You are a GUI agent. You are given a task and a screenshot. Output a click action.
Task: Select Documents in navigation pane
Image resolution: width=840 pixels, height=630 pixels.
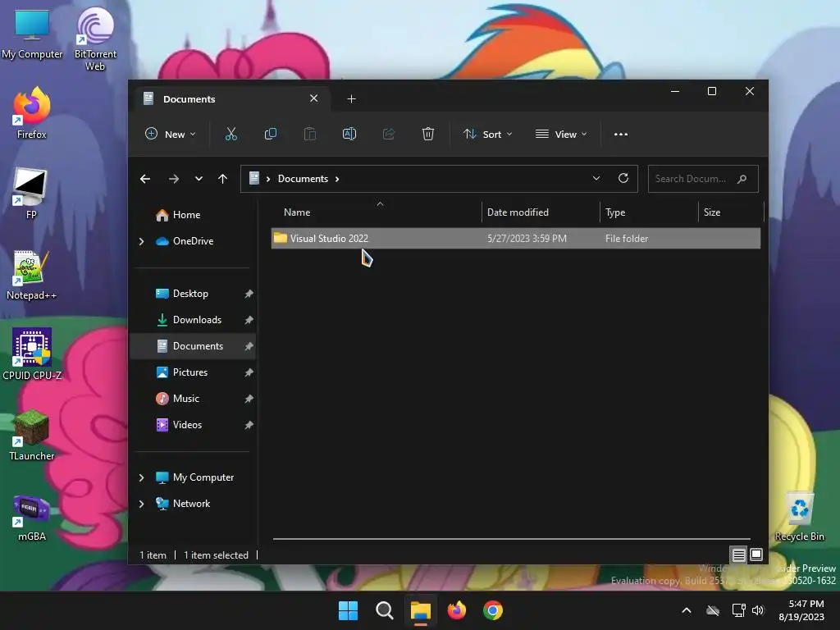[x=193, y=346]
